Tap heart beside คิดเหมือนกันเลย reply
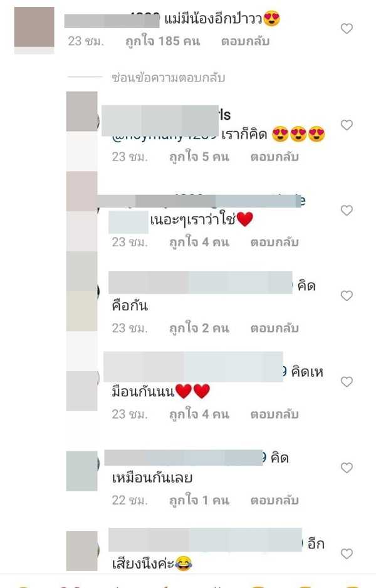This screenshot has height=588, width=376. click(x=347, y=467)
